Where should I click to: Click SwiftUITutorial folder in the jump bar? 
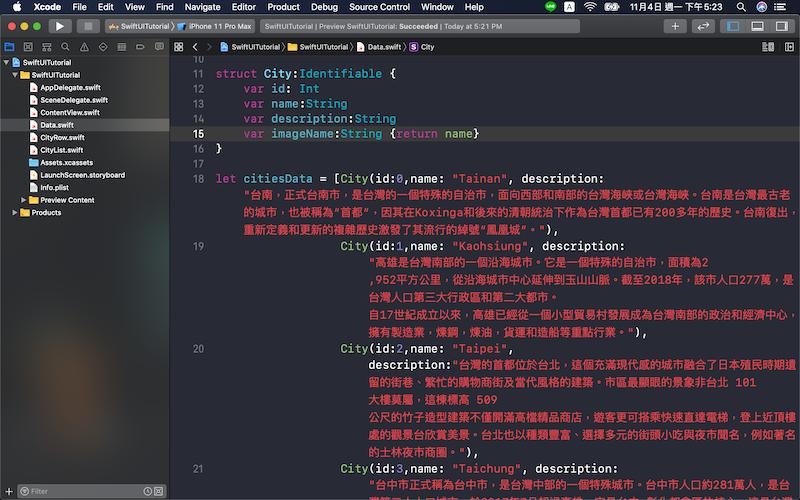pyautogui.click(x=318, y=47)
